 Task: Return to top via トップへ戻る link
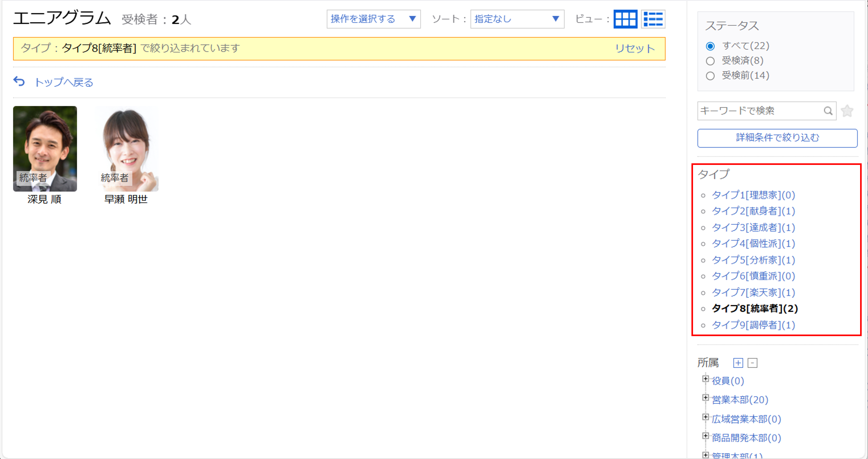(x=64, y=82)
